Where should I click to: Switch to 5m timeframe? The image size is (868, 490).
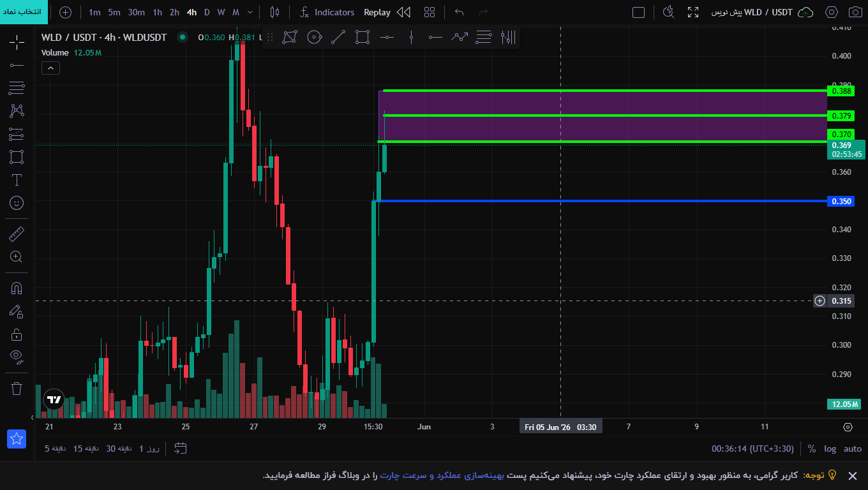114,12
